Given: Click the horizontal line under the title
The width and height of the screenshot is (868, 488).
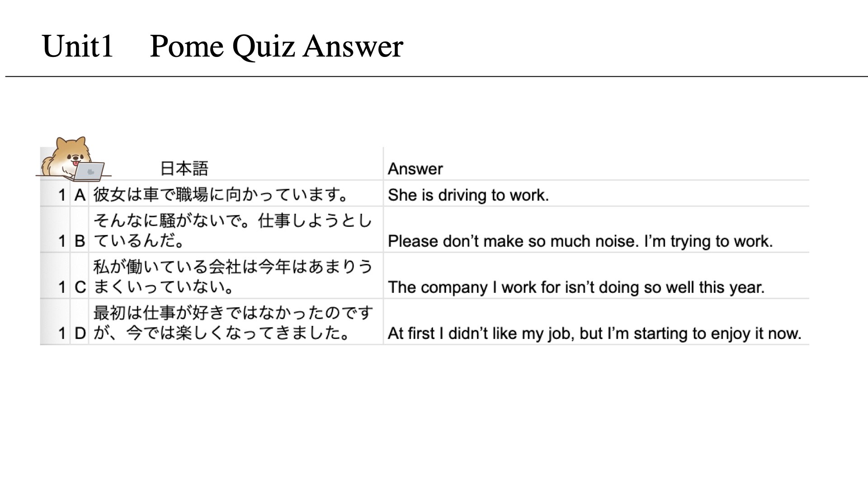Looking at the screenshot, I should [x=437, y=76].
